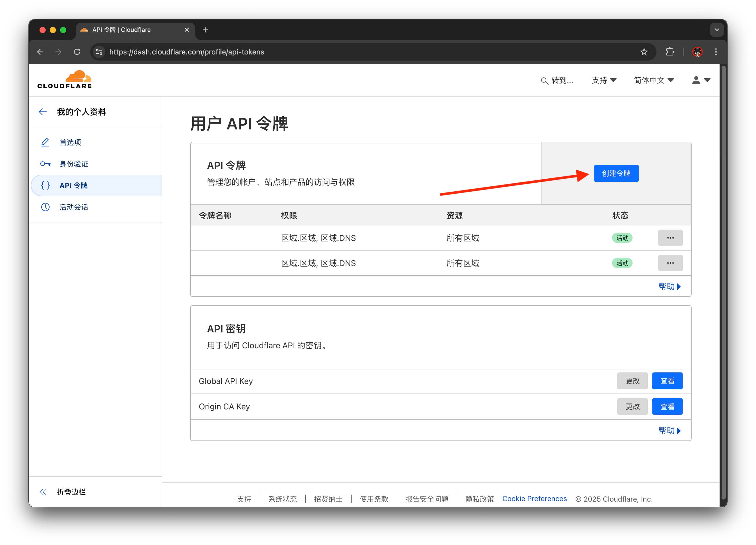Click 所有区域 in the first token row
Image resolution: width=756 pixels, height=545 pixels.
(463, 238)
